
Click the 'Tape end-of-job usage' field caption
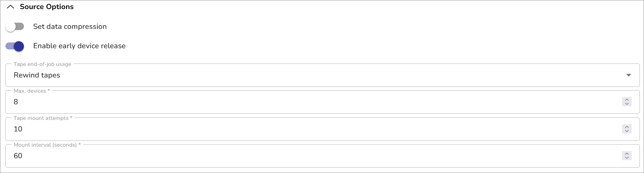(x=43, y=64)
